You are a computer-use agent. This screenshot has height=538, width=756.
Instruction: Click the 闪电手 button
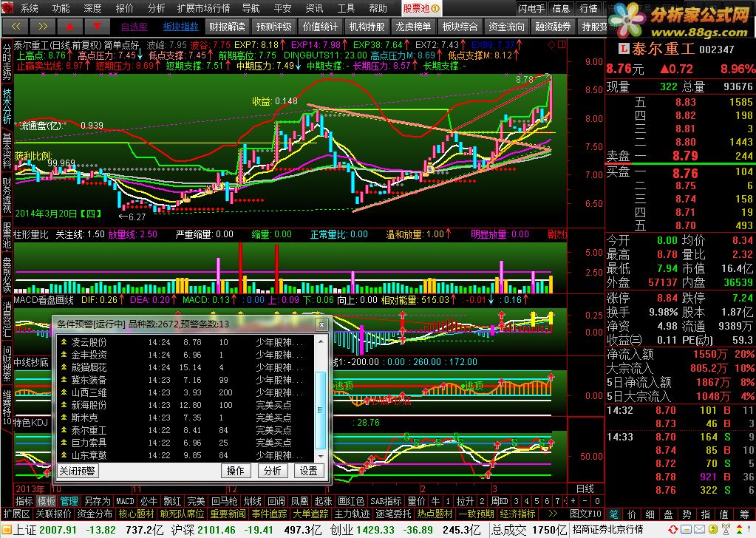[x=531, y=8]
